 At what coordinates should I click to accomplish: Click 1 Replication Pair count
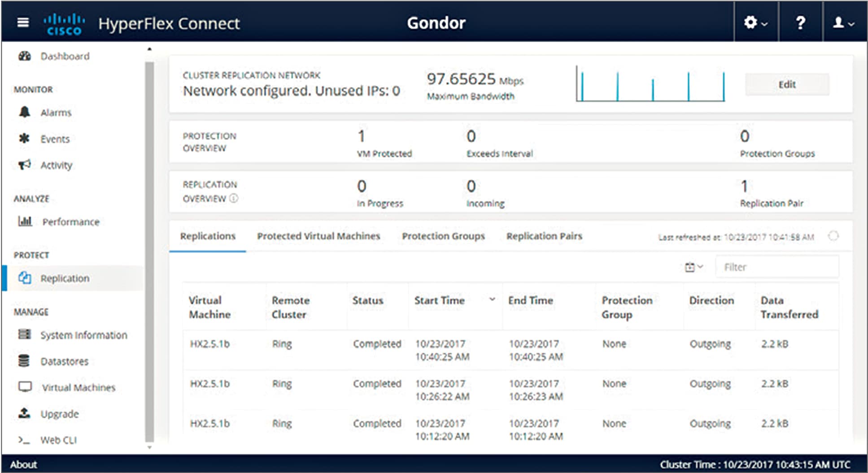point(744,186)
